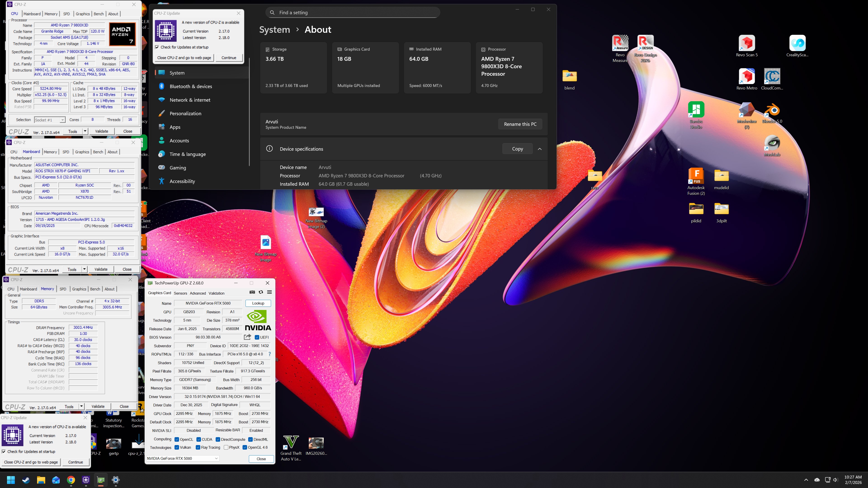Open the GPU selection dropdown in GPU-Z
This screenshot has width=868, height=488.
pyautogui.click(x=216, y=458)
